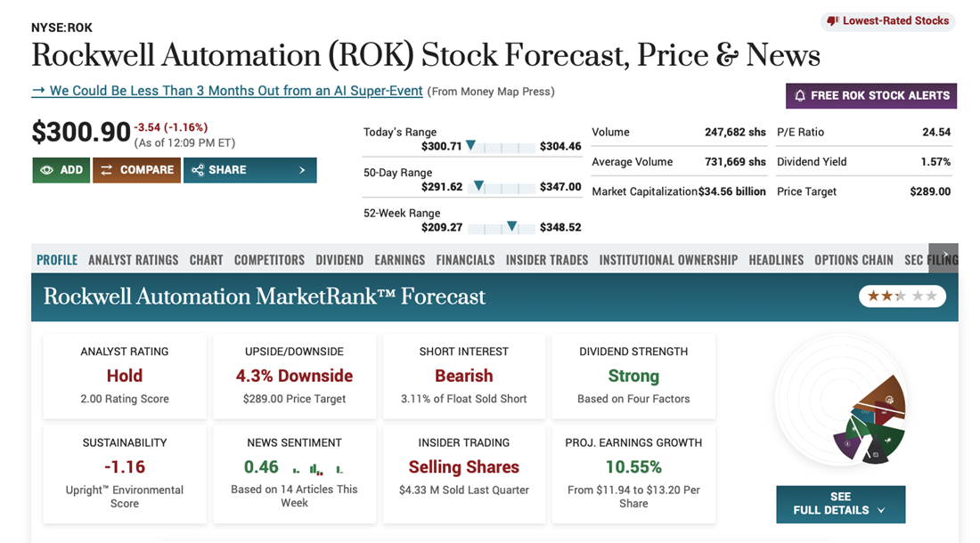Open the Insider Trading Selling Shares card

(464, 474)
